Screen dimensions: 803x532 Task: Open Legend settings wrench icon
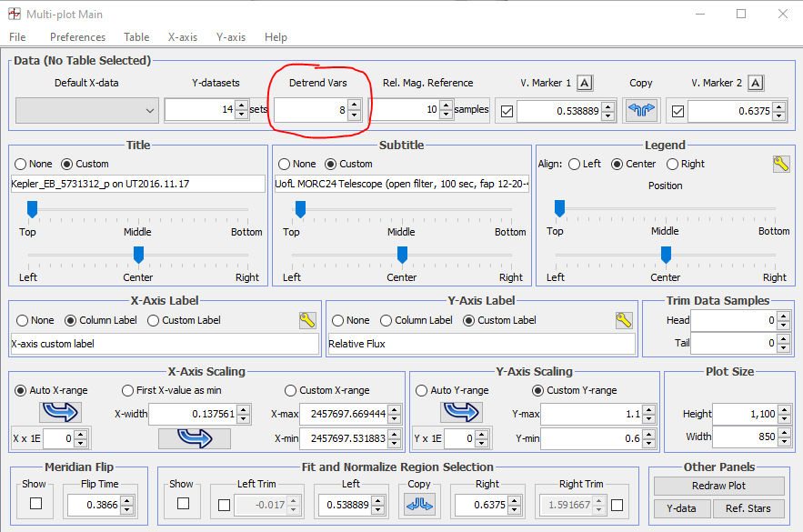point(781,164)
